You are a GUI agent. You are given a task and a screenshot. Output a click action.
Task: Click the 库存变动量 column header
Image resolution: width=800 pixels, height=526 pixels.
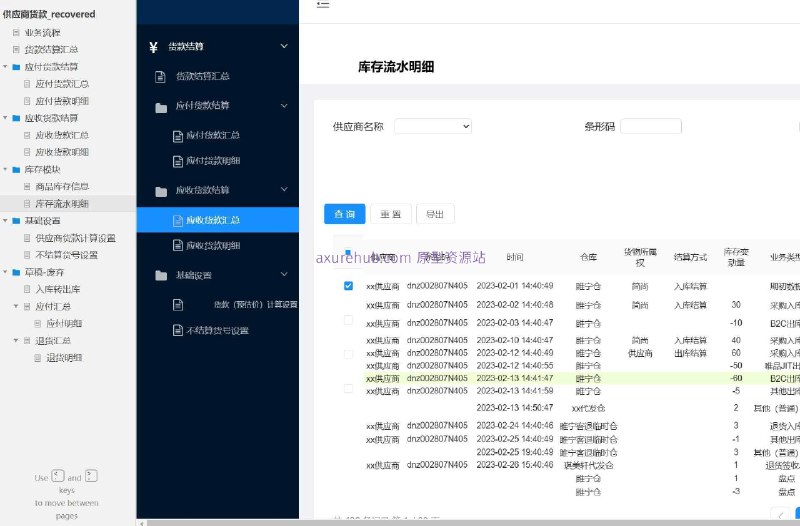coord(736,257)
